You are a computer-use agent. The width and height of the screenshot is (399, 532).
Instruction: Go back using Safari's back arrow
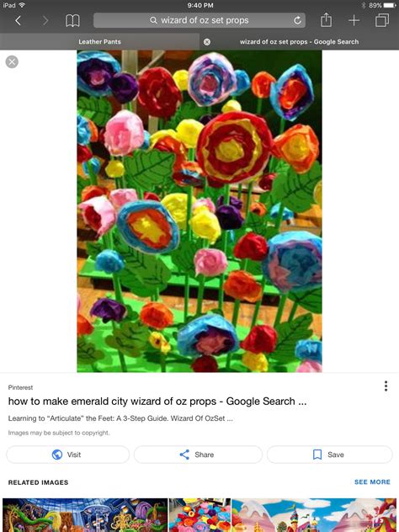[x=19, y=21]
